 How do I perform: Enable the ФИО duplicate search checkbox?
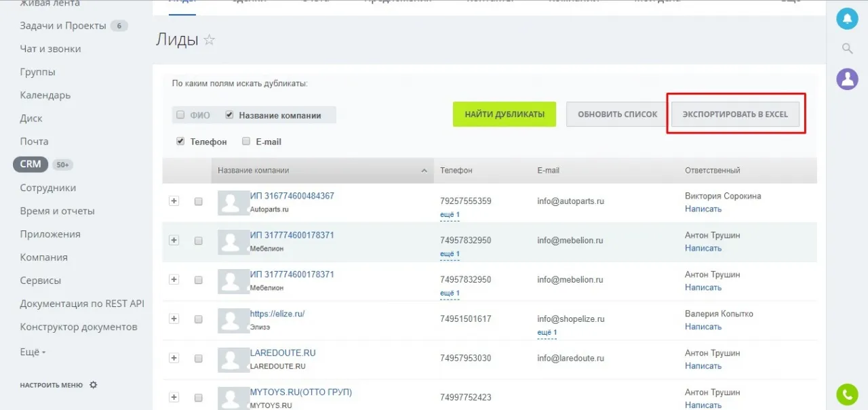[x=180, y=115]
